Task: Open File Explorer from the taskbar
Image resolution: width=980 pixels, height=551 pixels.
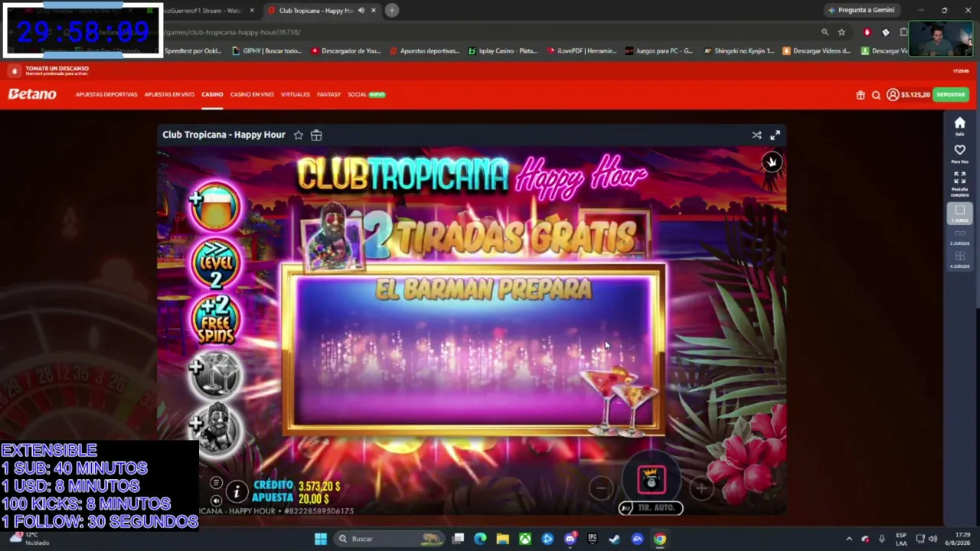Action: (x=502, y=539)
